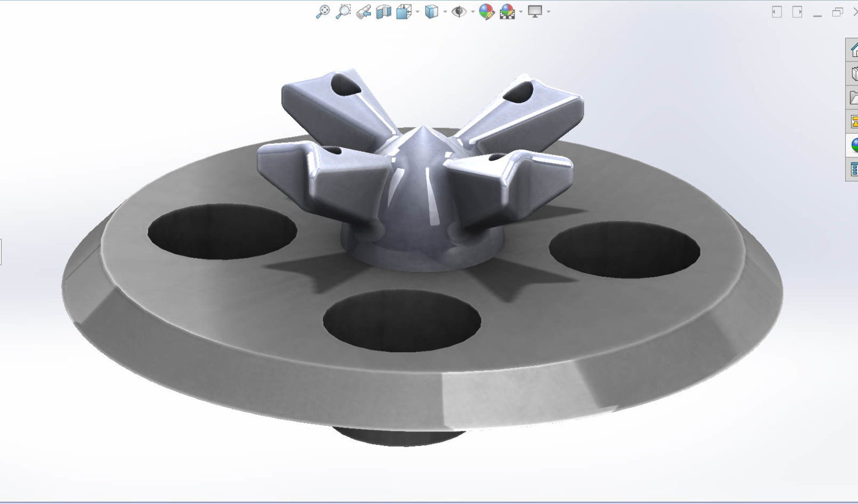Viewport: 858px width, 504px height.
Task: Click the Zoom to Fit tool
Action: (x=323, y=11)
